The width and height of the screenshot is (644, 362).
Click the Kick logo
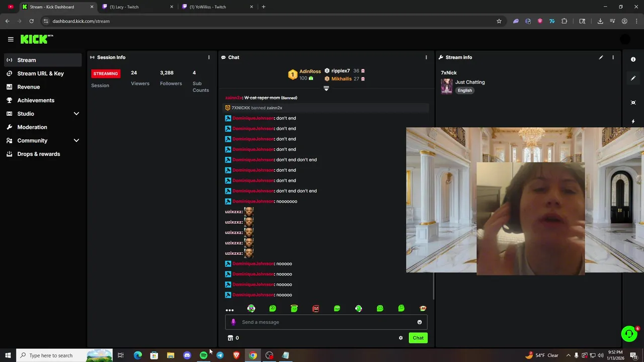[x=36, y=39]
